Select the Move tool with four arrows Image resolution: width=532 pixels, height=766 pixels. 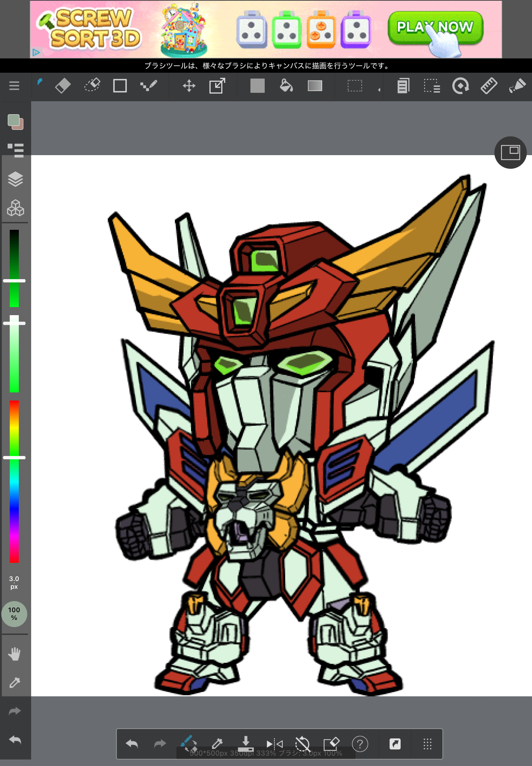coord(189,86)
